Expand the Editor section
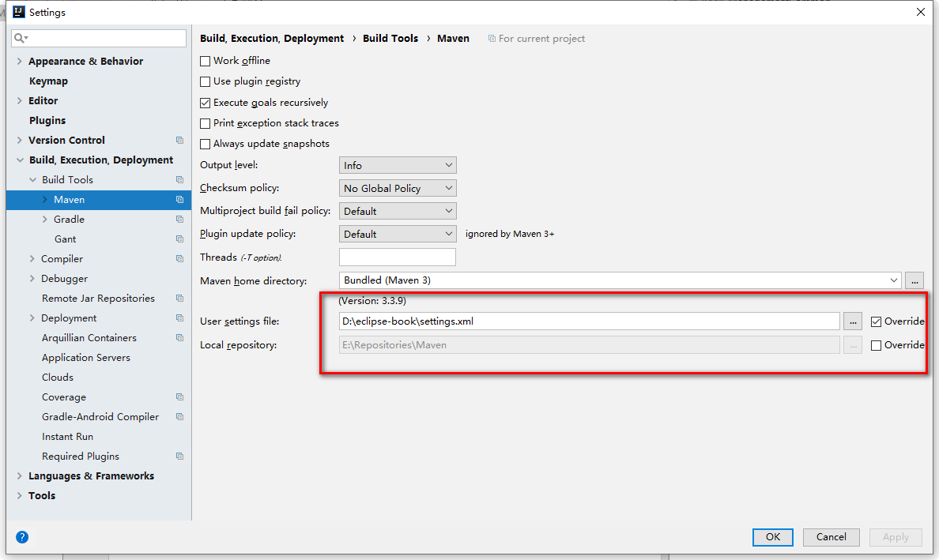The image size is (939, 560). pyautogui.click(x=19, y=100)
